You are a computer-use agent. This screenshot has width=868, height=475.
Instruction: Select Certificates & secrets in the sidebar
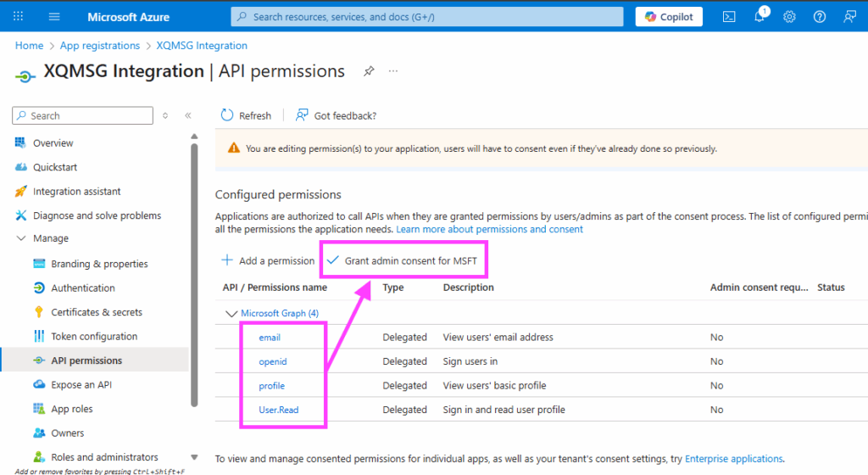[x=97, y=312]
